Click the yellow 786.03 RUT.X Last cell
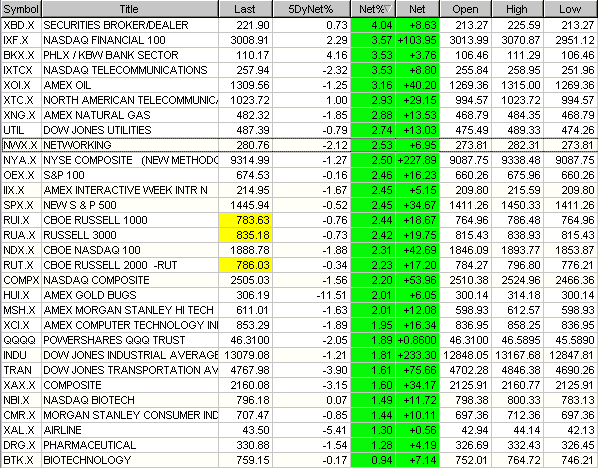 coord(246,265)
